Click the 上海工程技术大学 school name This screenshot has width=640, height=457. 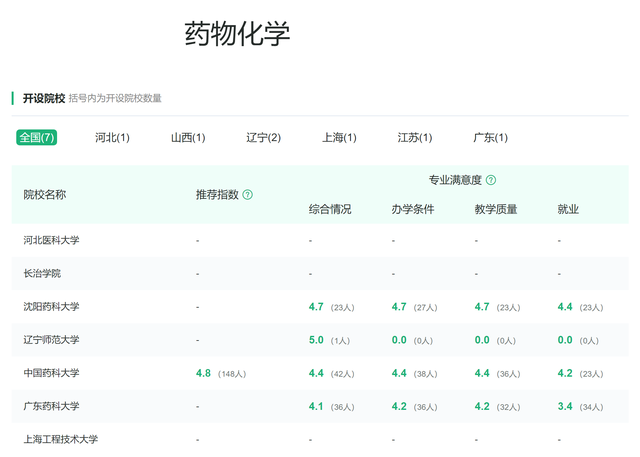(60, 439)
